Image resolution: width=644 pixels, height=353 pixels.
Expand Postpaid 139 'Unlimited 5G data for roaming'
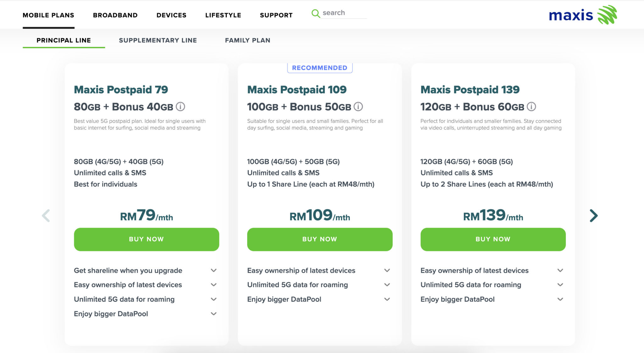[x=560, y=285]
